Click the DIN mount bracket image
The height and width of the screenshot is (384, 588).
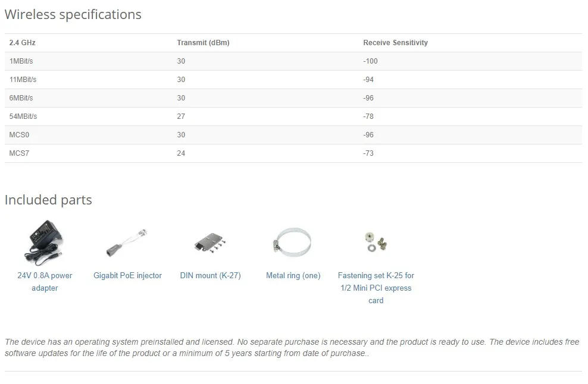click(210, 243)
